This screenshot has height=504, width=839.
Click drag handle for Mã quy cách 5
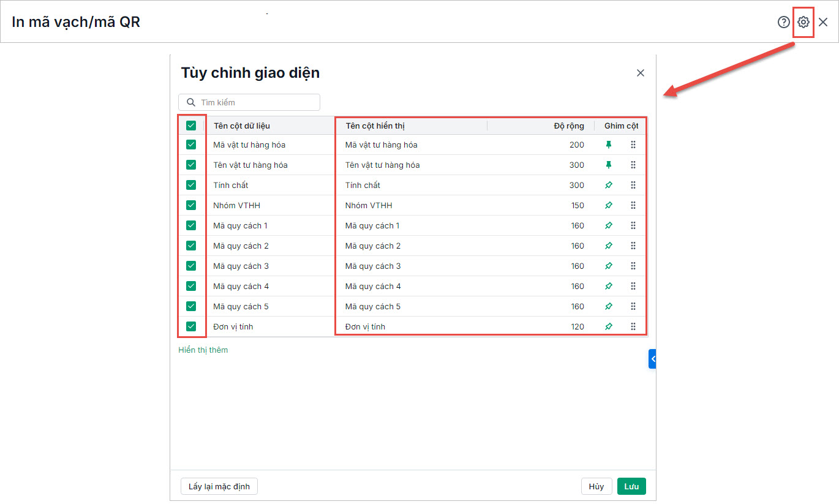(x=633, y=307)
